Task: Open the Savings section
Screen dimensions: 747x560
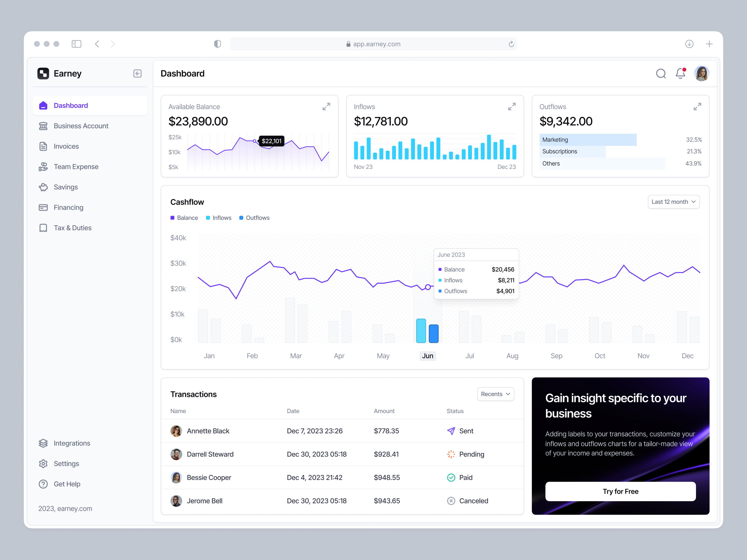Action: pos(65,187)
